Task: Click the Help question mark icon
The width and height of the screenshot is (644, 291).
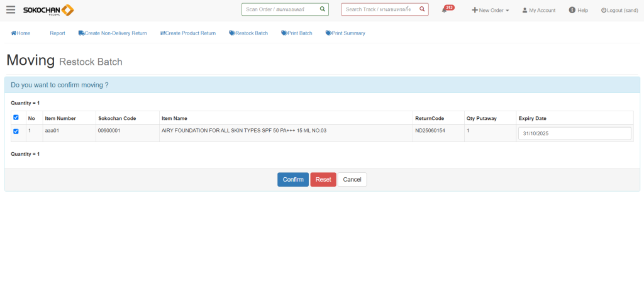Action: pos(572,10)
